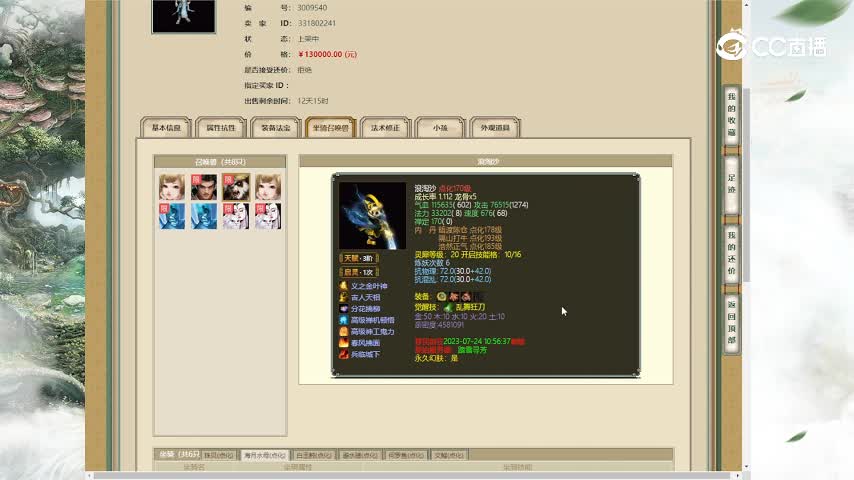Select the first mount tab after 坐骑 label
The width and height of the screenshot is (854, 480).
click(218, 455)
